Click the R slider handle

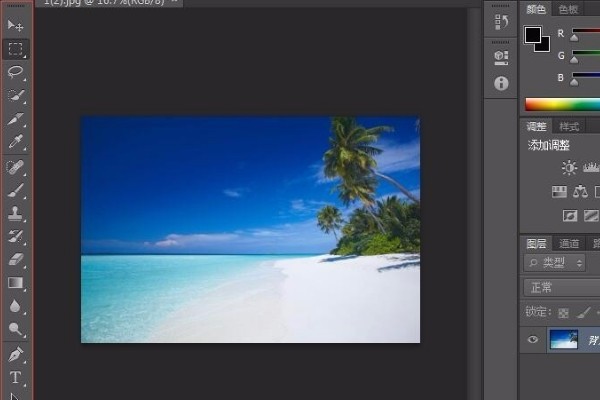tap(574, 38)
